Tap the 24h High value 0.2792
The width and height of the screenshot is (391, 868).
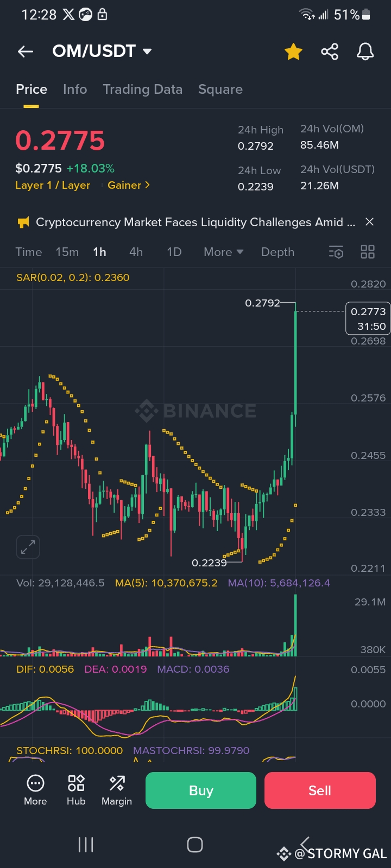click(x=256, y=146)
